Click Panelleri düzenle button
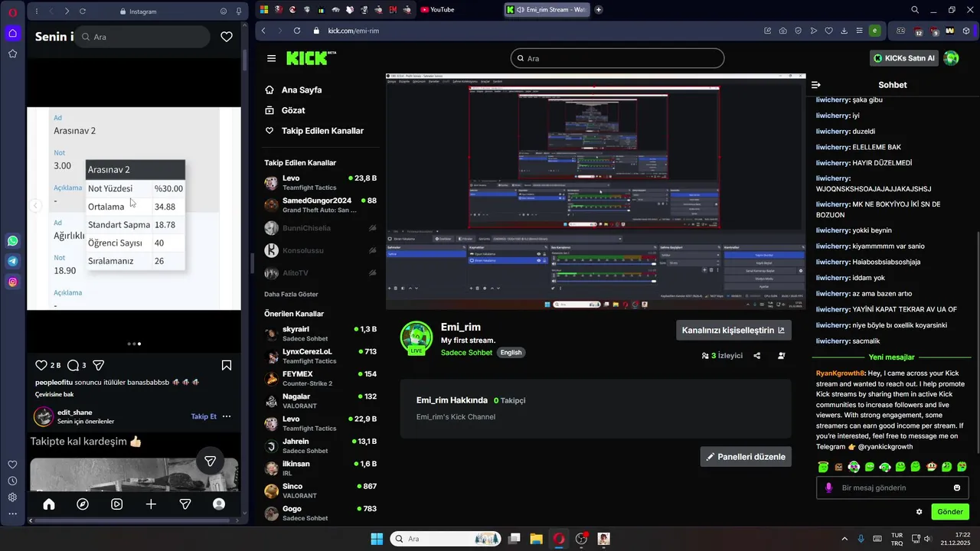 pyautogui.click(x=746, y=457)
